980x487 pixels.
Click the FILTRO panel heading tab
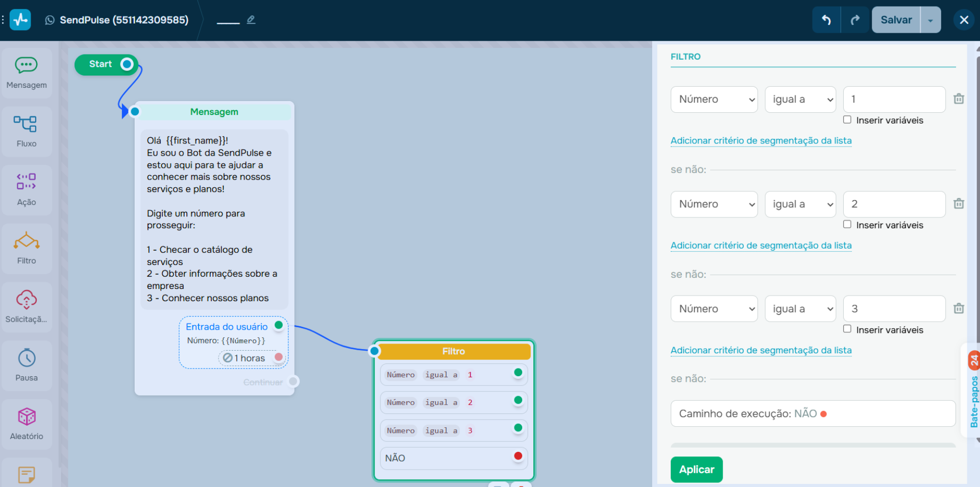tap(685, 57)
